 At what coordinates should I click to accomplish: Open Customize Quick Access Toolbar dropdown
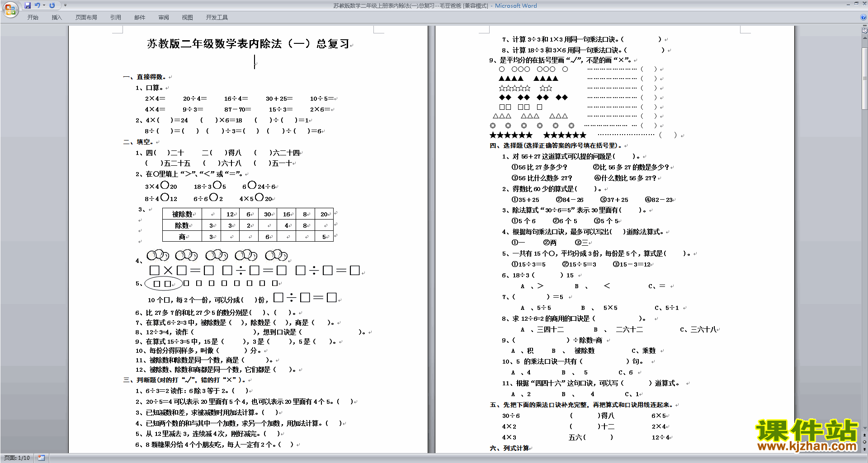coord(65,5)
